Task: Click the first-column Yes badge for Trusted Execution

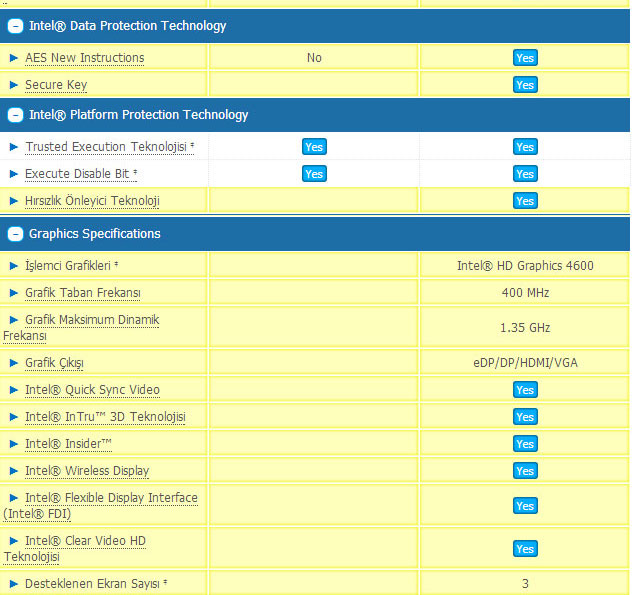Action: pos(314,147)
